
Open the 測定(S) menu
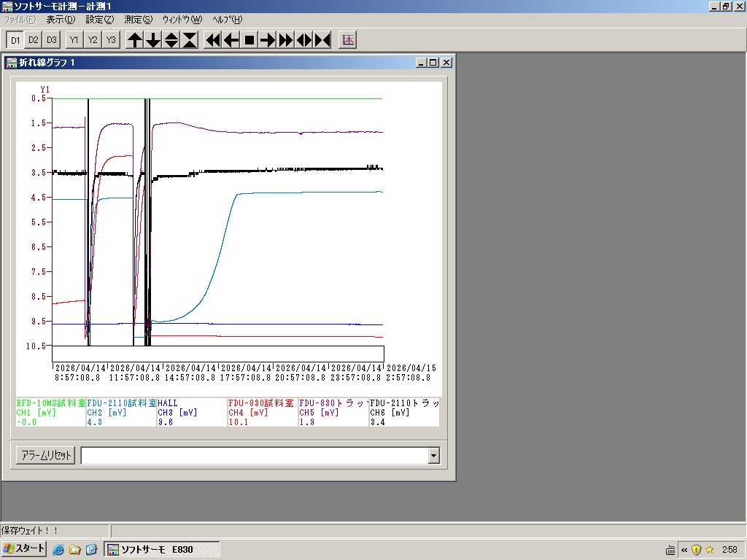click(138, 20)
